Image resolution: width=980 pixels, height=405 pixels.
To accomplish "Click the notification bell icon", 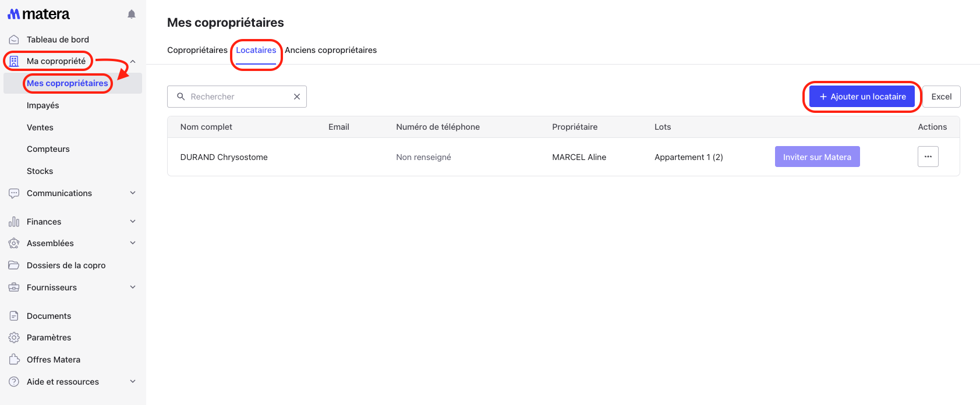I will [132, 14].
